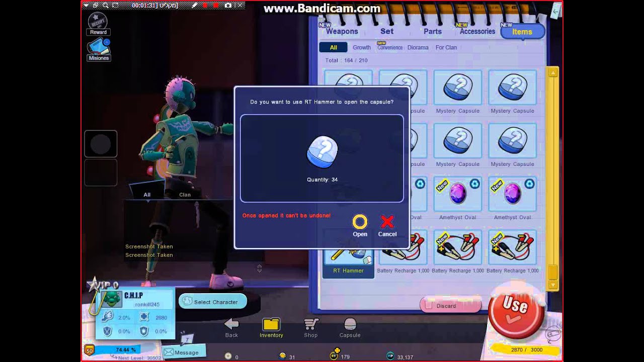Switch to the Parts tab
Screen dimensions: 644x362
pos(432,31)
